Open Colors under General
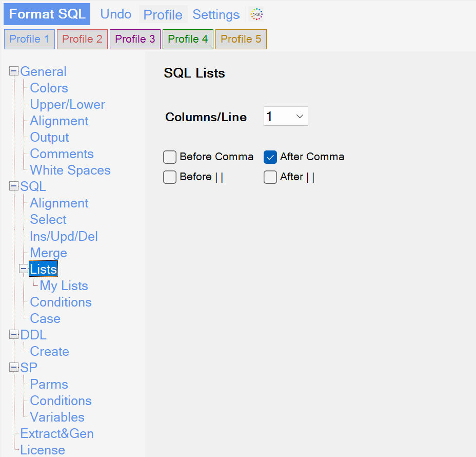Screen dimensions: 476x457 (49, 88)
